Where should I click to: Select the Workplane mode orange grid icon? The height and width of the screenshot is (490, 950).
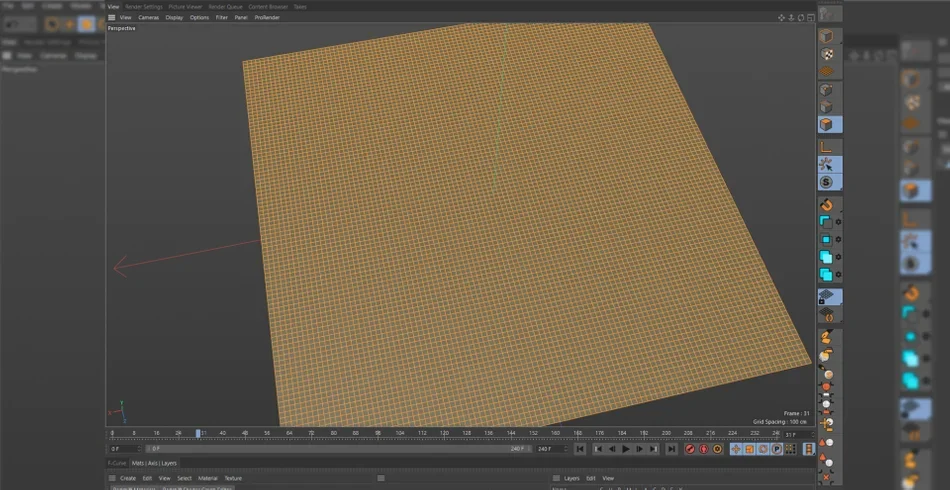click(826, 71)
